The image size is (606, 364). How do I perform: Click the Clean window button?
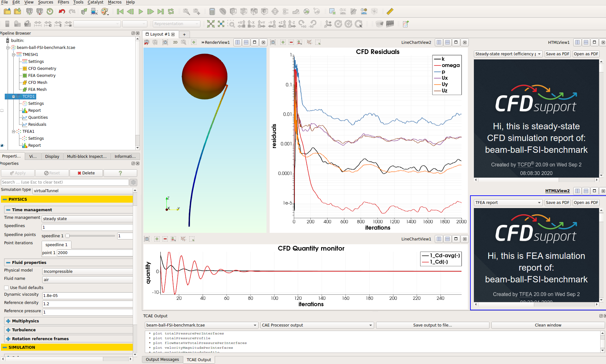(x=548, y=325)
